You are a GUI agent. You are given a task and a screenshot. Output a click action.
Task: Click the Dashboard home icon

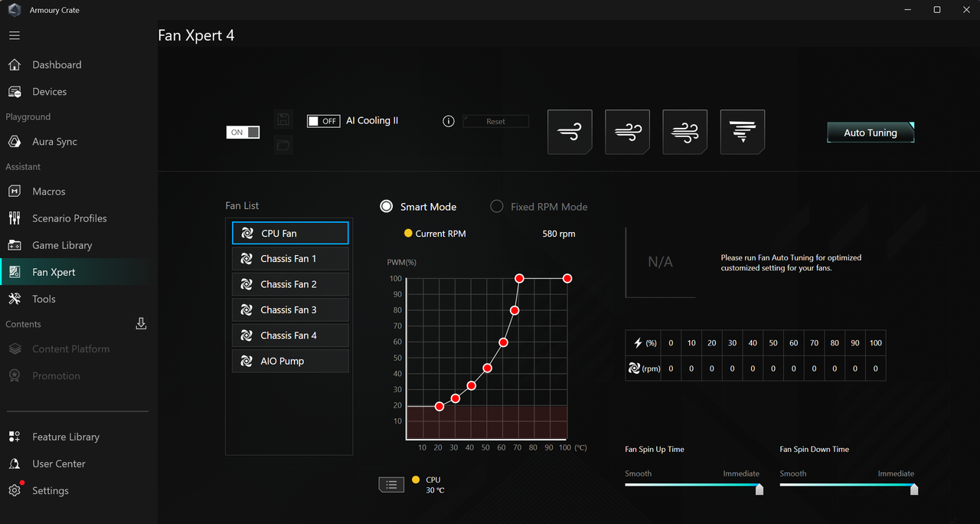(x=15, y=64)
